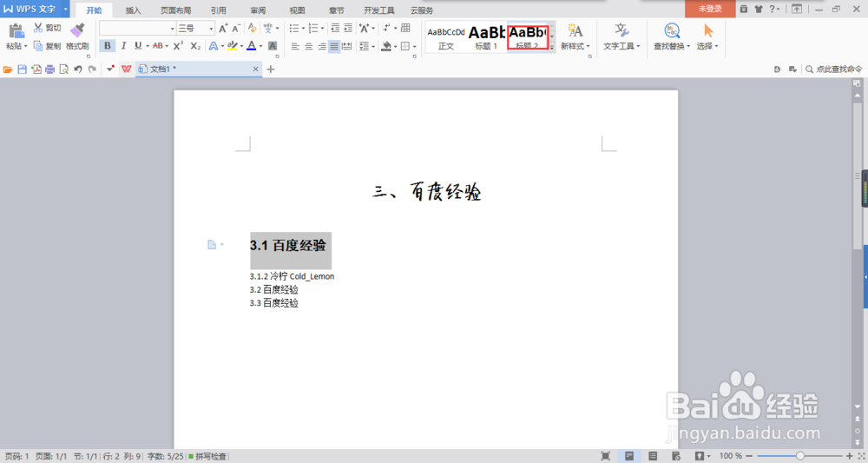Open the folder icon in quick access bar
The height and width of the screenshot is (463, 868).
pos(8,69)
